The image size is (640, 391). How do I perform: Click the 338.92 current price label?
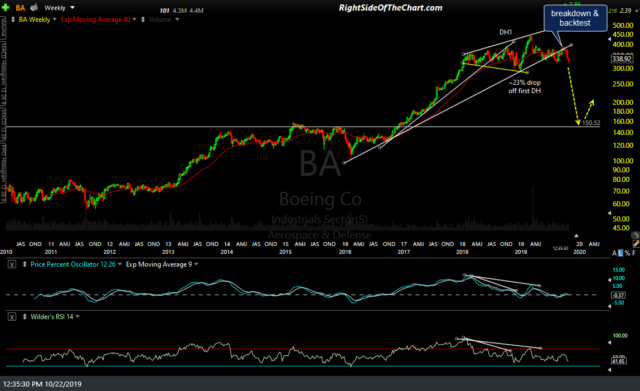point(622,59)
